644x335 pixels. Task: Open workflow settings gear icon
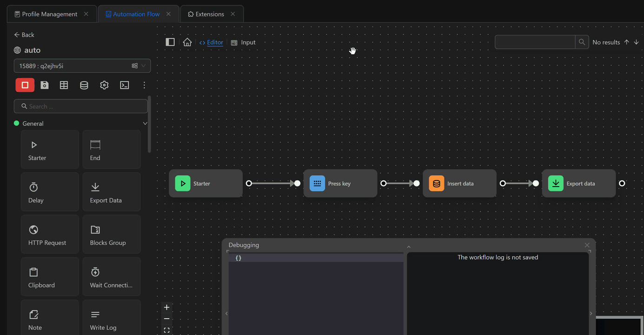pos(104,85)
